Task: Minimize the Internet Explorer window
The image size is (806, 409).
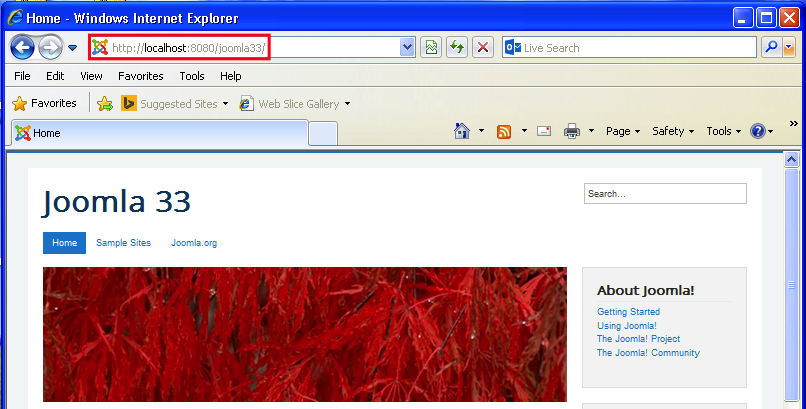Action: 742,18
